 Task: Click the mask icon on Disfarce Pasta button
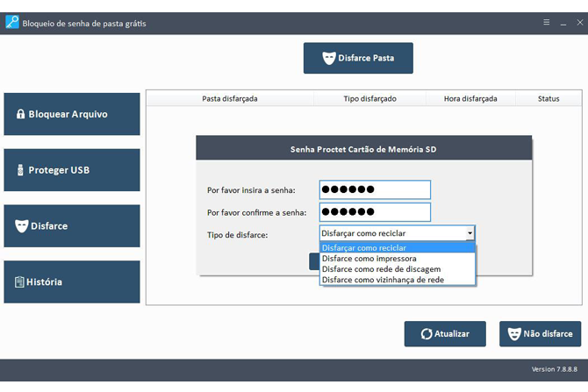tap(329, 59)
